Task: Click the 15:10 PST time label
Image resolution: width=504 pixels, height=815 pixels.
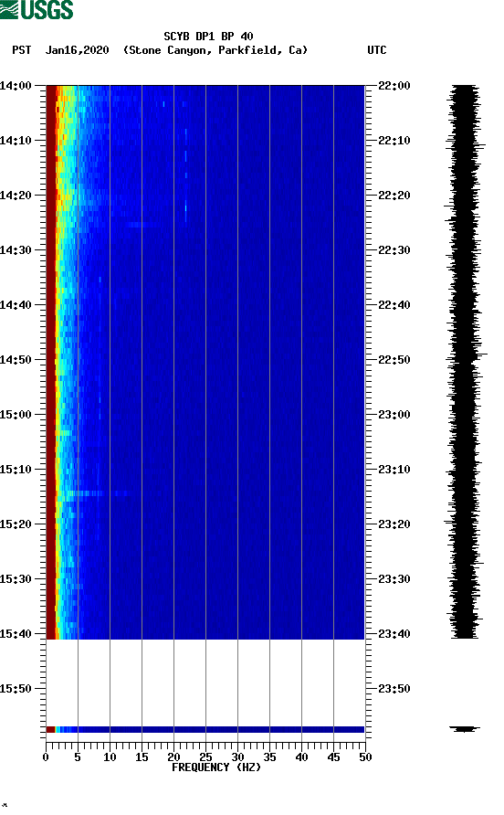Action: pyautogui.click(x=16, y=470)
